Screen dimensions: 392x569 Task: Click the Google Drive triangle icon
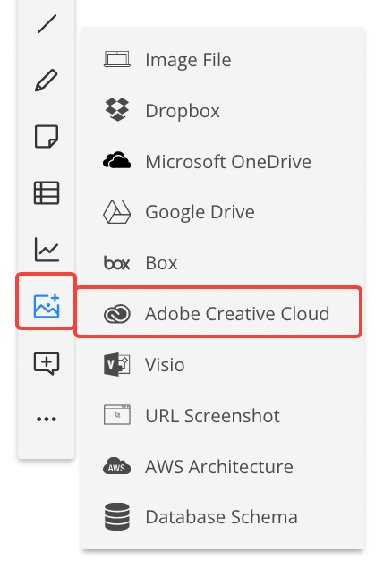(x=117, y=211)
